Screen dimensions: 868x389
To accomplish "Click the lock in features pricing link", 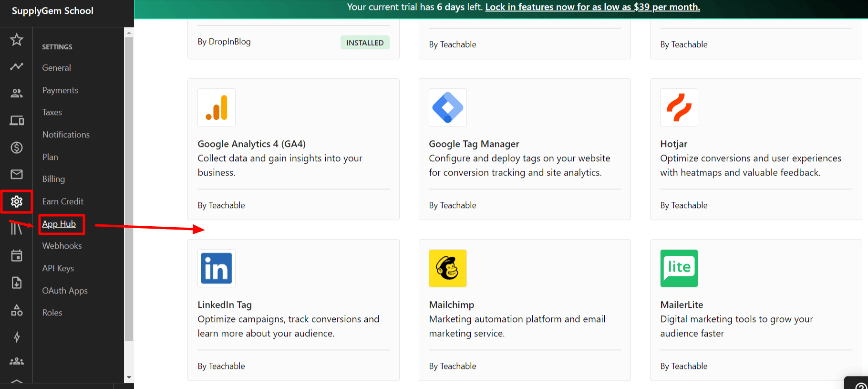I will click(x=592, y=7).
